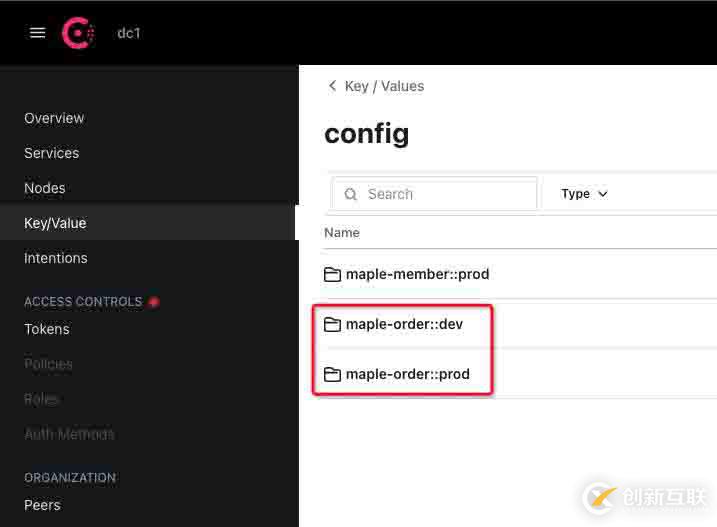Open the Type filter dropdown
The width and height of the screenshot is (717, 527).
584,194
